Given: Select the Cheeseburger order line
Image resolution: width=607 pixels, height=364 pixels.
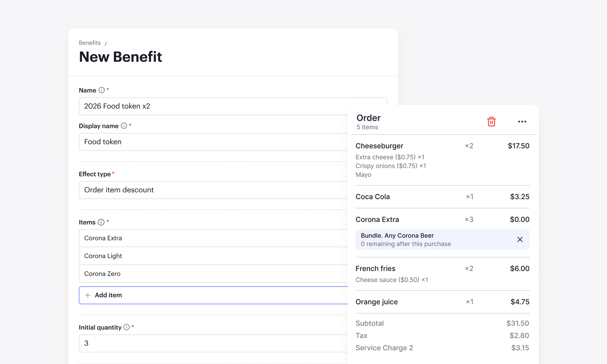Looking at the screenshot, I should click(x=442, y=160).
